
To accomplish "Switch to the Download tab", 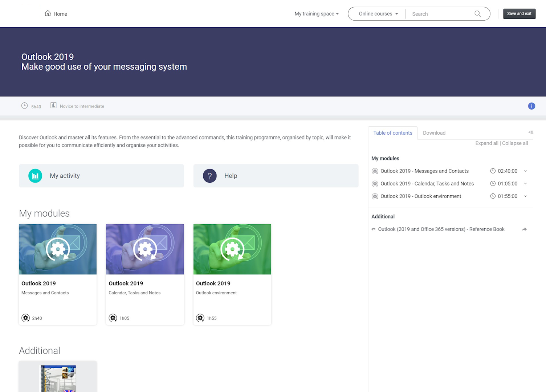I will pos(434,133).
